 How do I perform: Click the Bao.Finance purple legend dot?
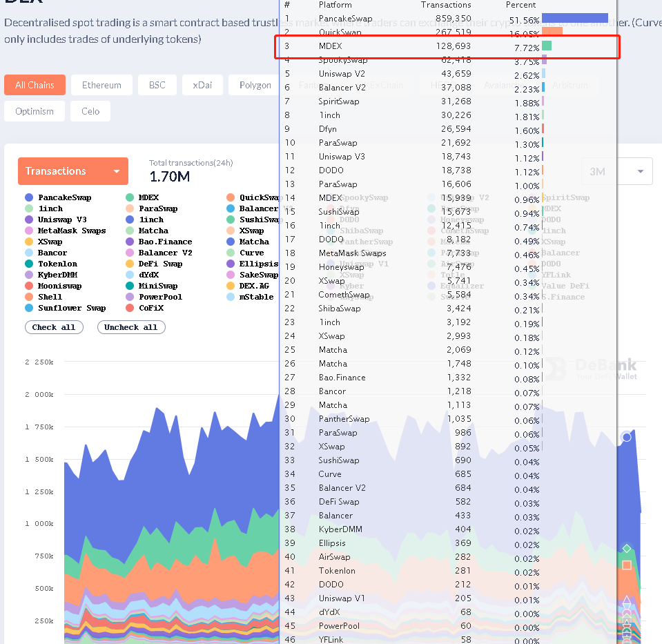pyautogui.click(x=130, y=242)
